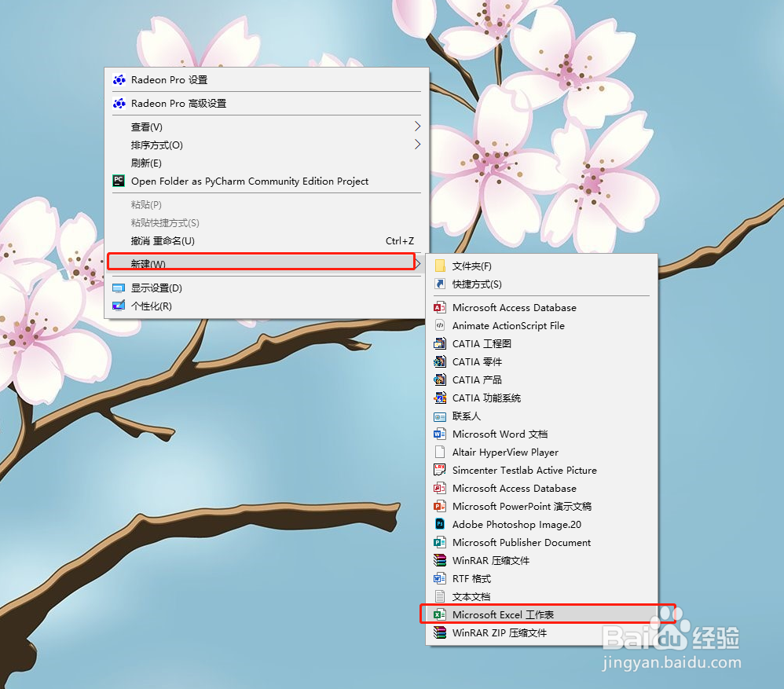This screenshot has height=689, width=784.
Task: Select Altair HyperView Player entry
Action: point(541,452)
